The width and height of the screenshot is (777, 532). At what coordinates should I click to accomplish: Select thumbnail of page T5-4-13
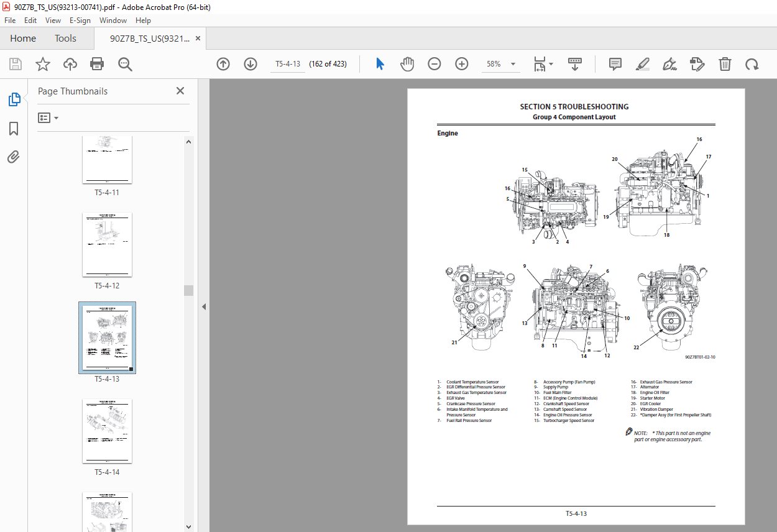coord(107,337)
